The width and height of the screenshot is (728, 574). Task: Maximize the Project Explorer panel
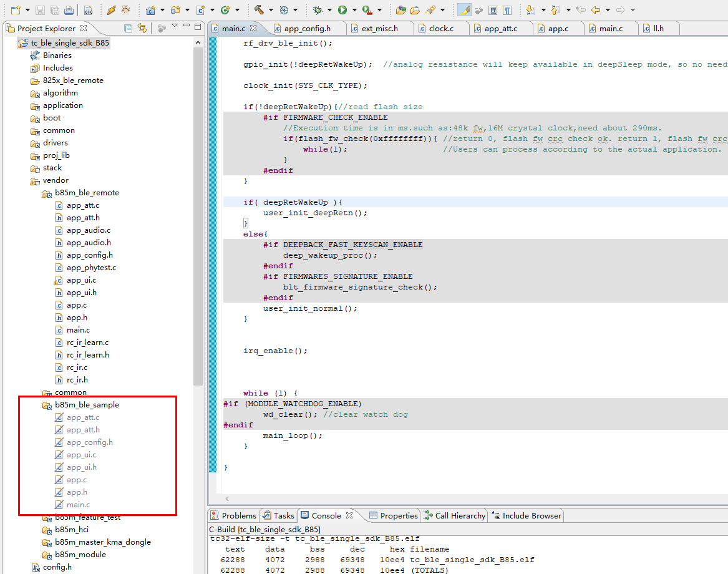[x=198, y=27]
